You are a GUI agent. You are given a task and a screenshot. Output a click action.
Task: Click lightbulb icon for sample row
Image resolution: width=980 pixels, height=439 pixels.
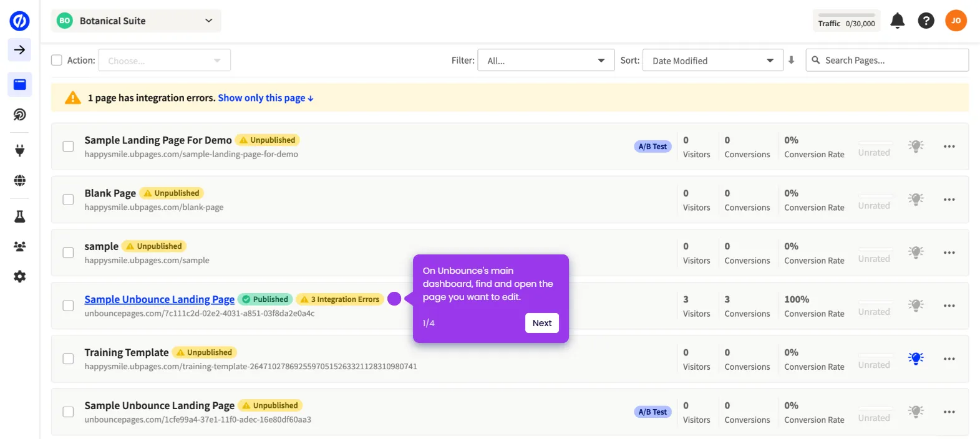point(916,252)
